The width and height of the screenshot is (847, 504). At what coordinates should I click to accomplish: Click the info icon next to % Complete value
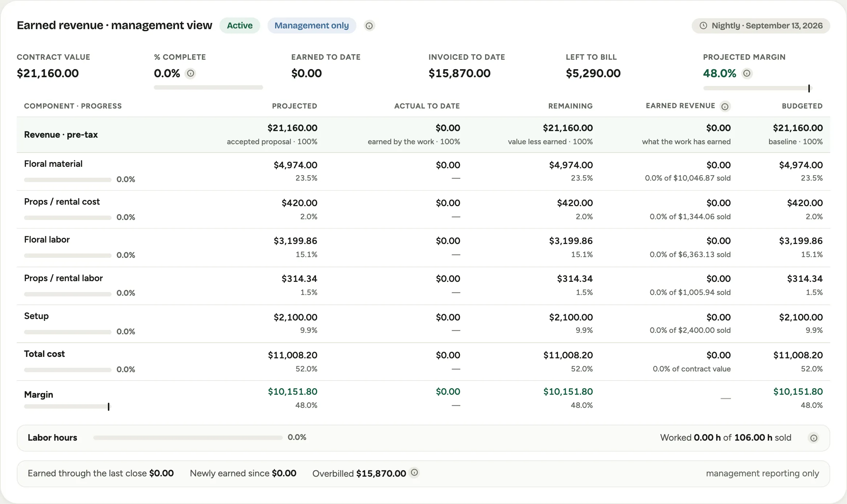(190, 74)
